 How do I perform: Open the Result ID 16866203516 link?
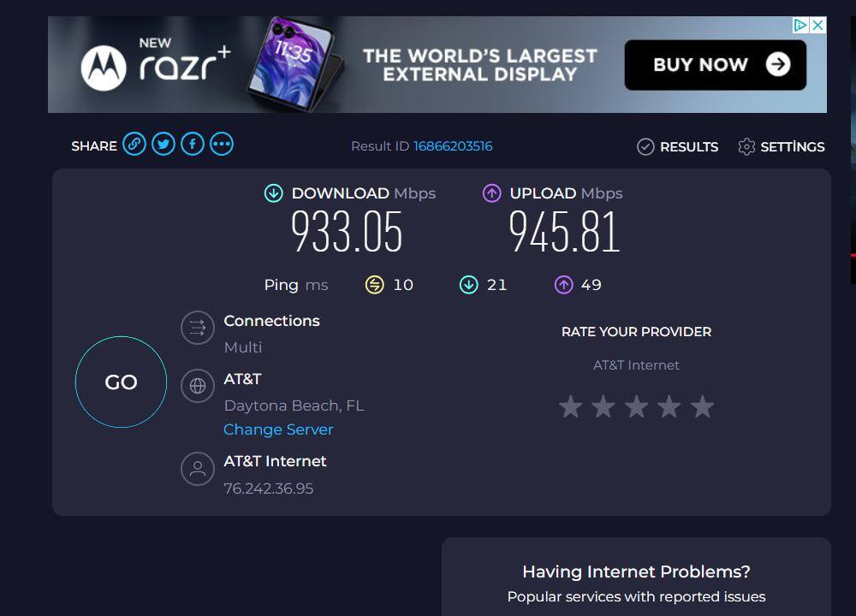[x=453, y=146]
